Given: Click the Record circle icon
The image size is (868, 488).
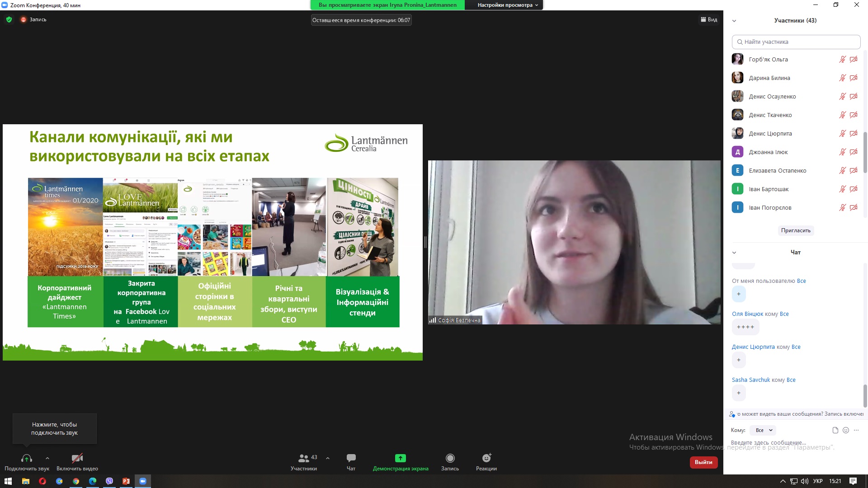Looking at the screenshot, I should pyautogui.click(x=450, y=458).
